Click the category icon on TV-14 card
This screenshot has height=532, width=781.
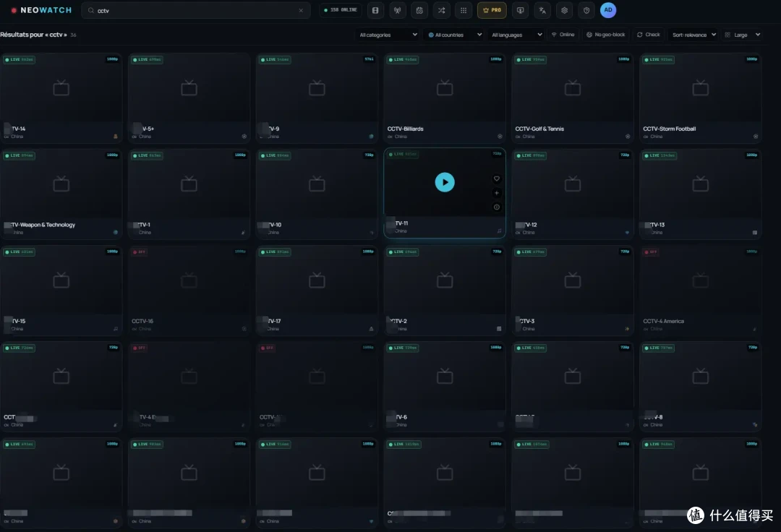116,137
